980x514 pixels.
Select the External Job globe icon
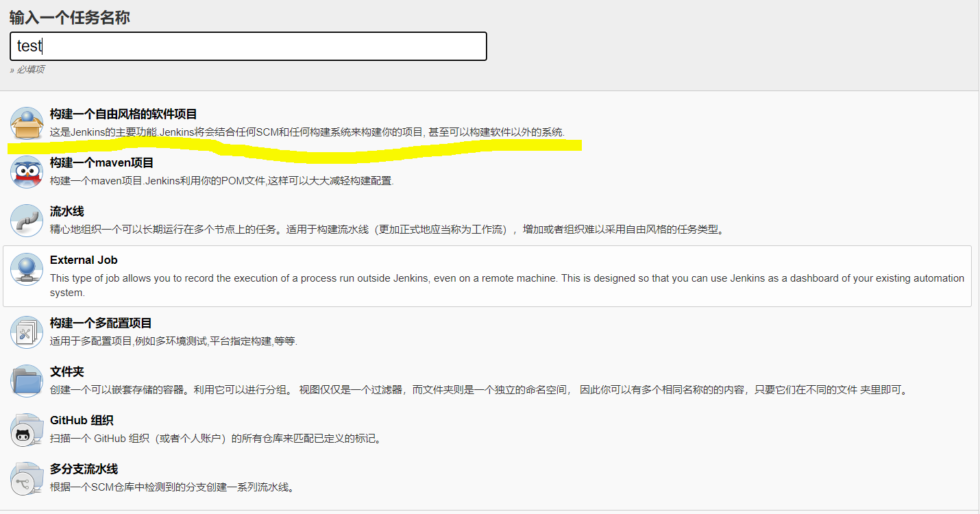[x=27, y=269]
